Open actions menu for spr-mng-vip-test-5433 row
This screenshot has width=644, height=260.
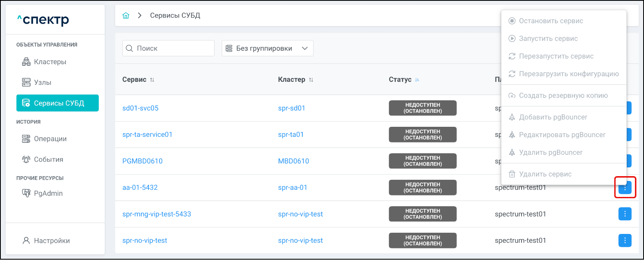[x=625, y=214]
